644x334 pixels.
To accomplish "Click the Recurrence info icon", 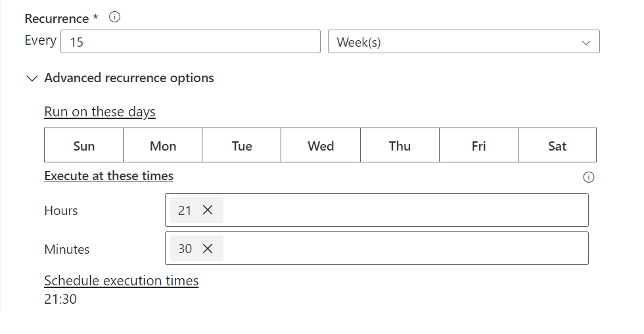I will pyautogui.click(x=114, y=18).
